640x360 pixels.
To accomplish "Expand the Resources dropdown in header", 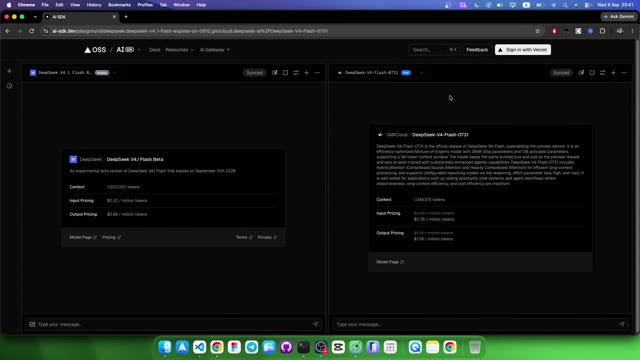I will (179, 50).
